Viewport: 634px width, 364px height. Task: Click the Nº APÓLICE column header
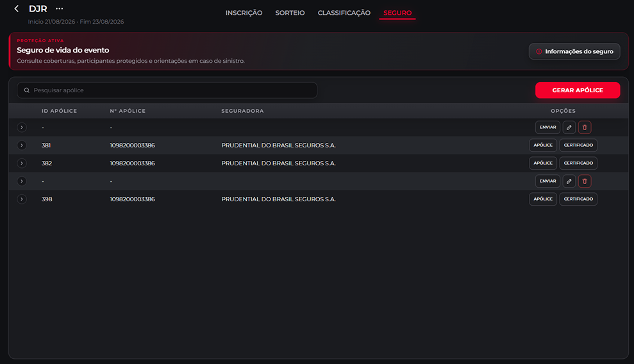tap(128, 111)
